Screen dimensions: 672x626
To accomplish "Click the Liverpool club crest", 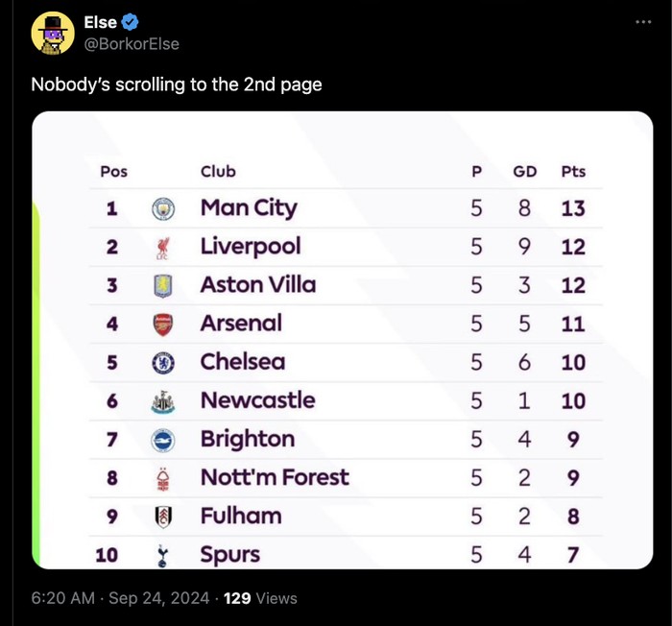I will tap(163, 248).
